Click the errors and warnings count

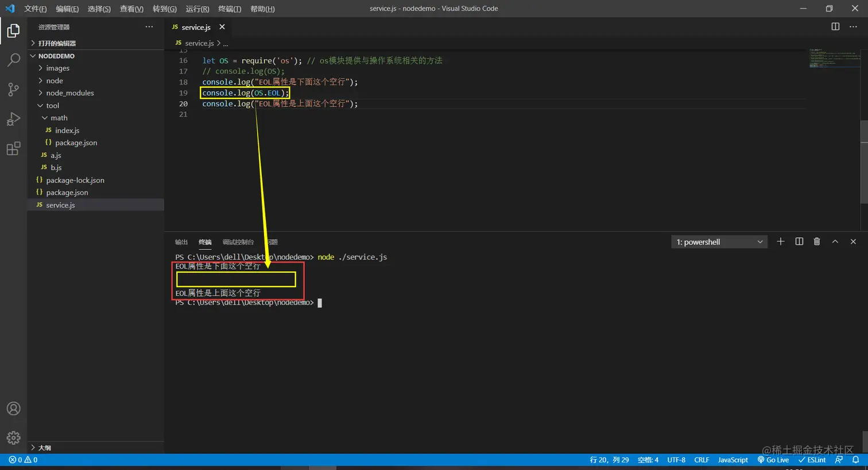click(23, 460)
